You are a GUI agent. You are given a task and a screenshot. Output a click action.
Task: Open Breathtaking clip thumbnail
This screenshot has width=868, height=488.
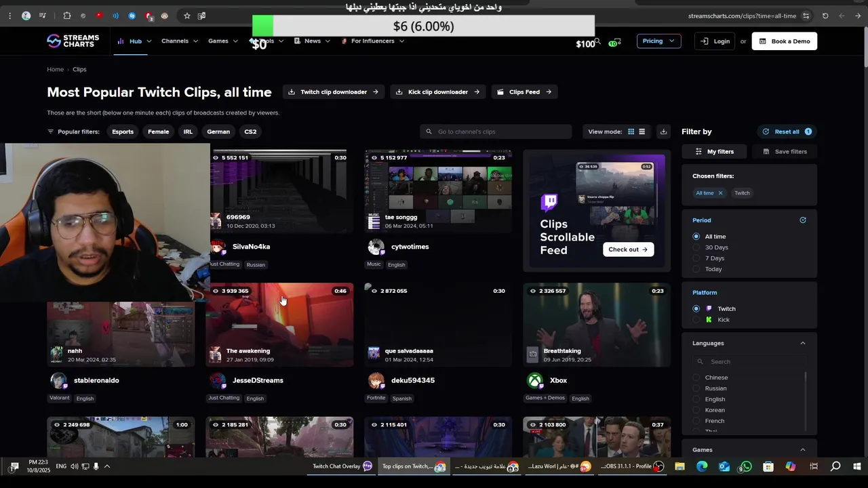point(597,325)
